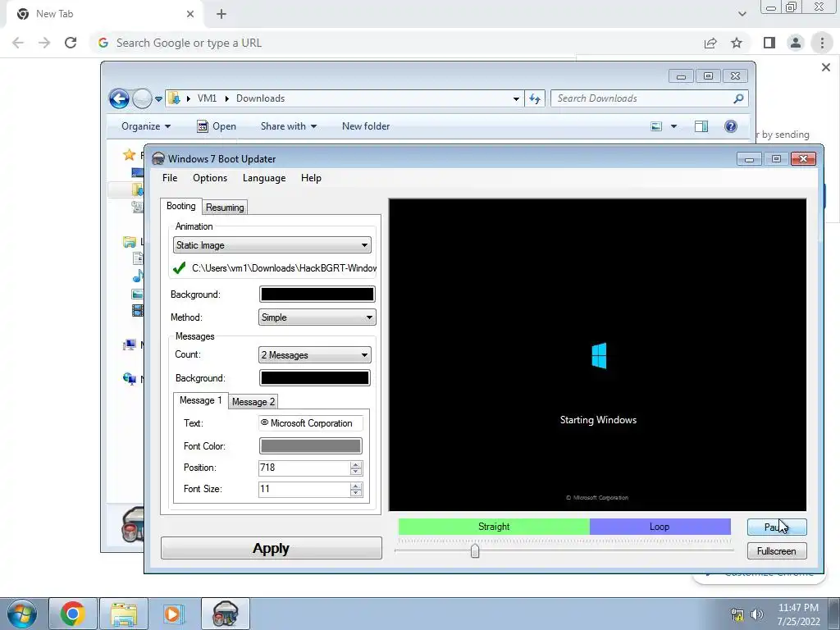Click the File Explorer taskbar icon
Screen dimensions: 840x630
coord(124,614)
